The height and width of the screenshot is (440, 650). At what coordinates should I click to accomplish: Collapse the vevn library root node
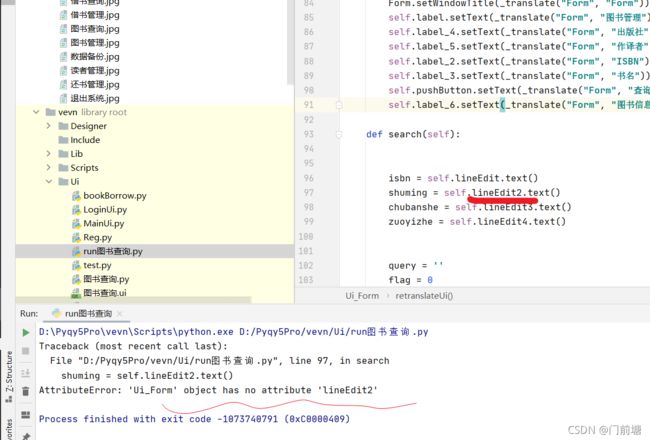pyautogui.click(x=36, y=112)
